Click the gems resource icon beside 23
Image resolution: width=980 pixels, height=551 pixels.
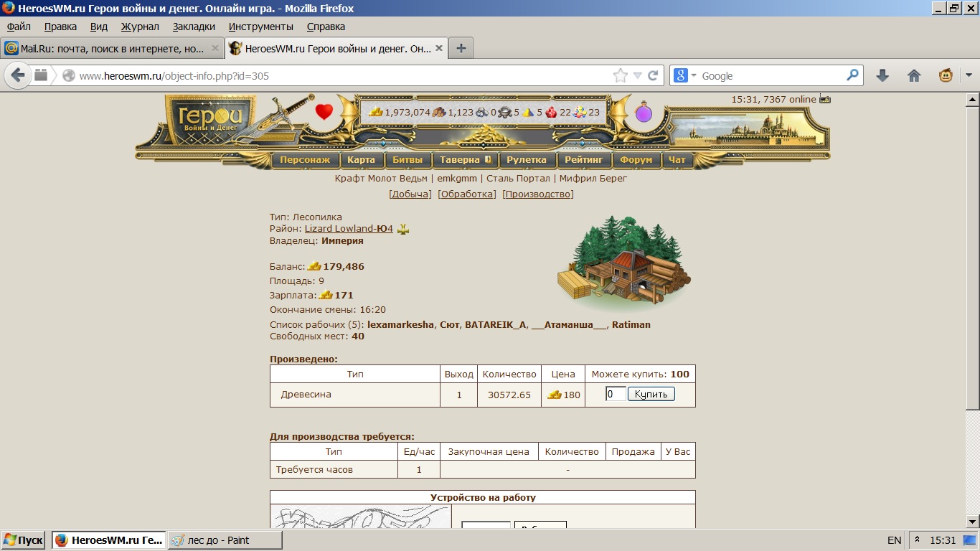(x=580, y=112)
